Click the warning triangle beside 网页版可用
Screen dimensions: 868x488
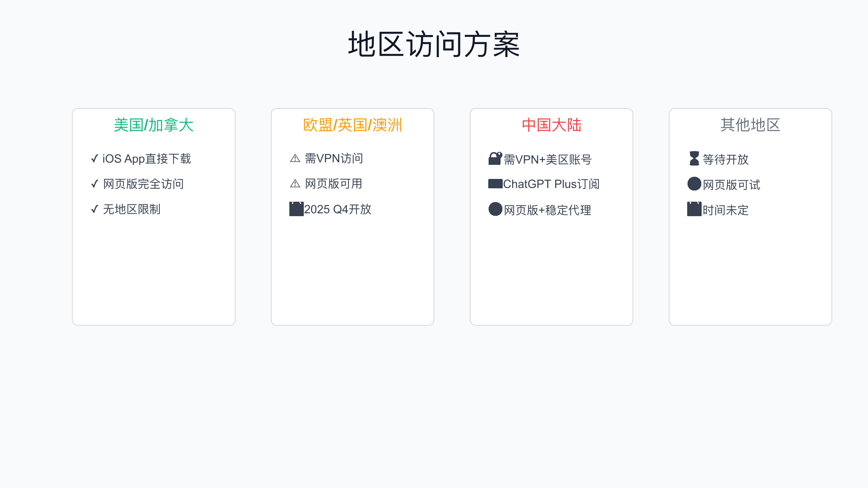(295, 184)
